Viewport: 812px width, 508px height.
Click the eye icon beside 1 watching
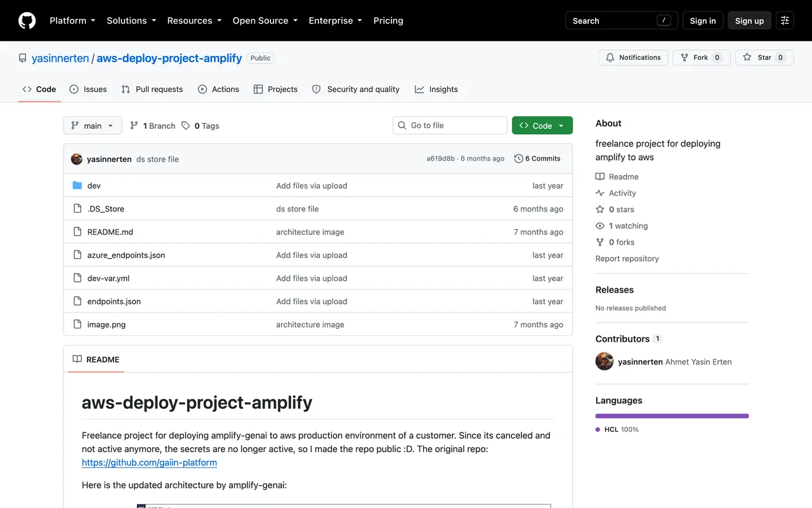click(x=600, y=226)
